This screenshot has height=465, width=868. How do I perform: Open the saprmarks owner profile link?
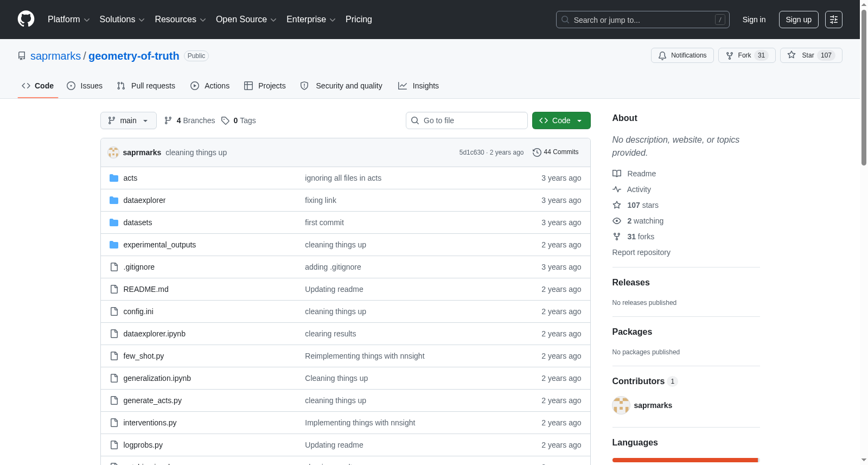(x=55, y=56)
